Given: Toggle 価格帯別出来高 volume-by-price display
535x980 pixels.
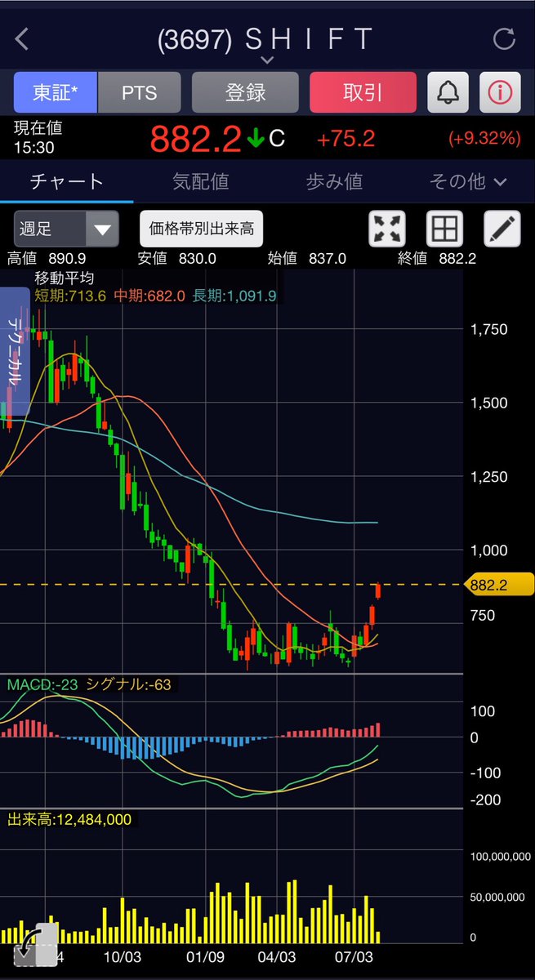Looking at the screenshot, I should (x=201, y=229).
